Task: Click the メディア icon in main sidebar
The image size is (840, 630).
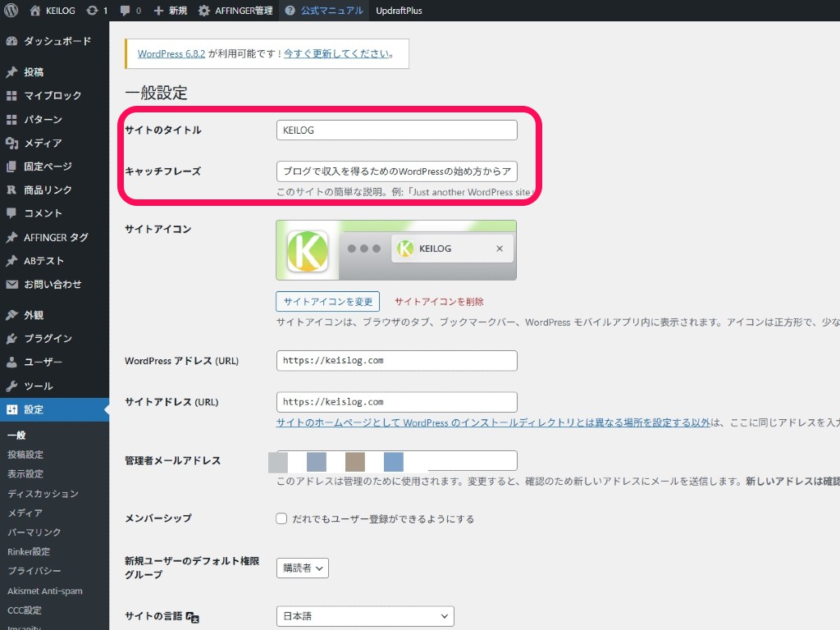Action: (x=11, y=143)
